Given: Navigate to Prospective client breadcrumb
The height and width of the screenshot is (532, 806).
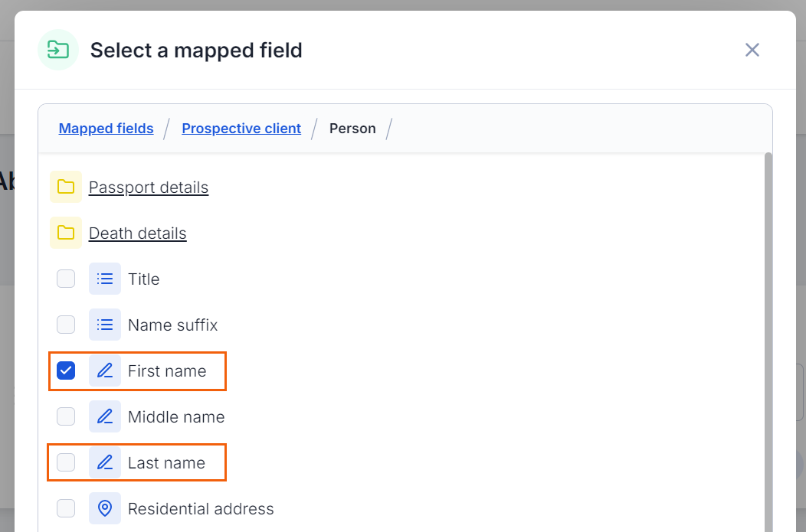Looking at the screenshot, I should tap(241, 129).
